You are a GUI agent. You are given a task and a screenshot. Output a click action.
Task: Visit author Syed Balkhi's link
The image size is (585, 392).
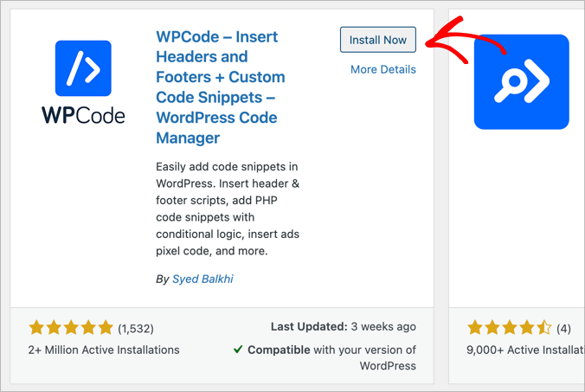(202, 279)
